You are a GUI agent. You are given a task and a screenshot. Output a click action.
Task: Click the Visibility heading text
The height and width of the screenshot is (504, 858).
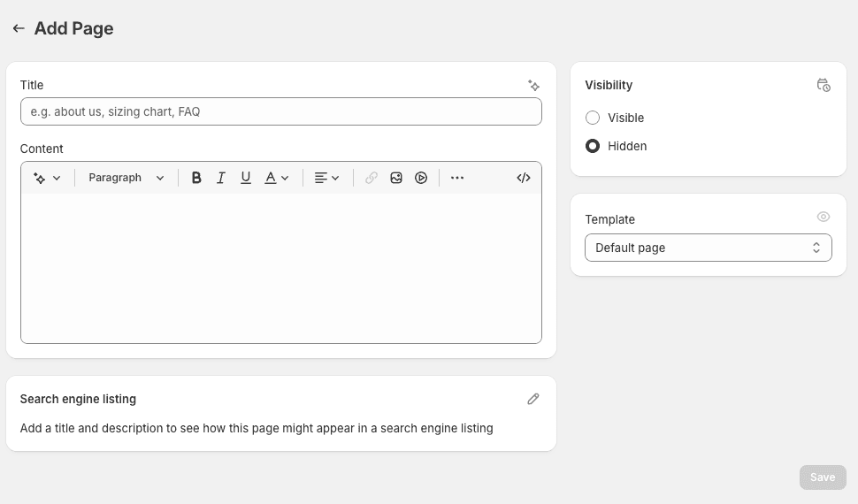tap(609, 86)
